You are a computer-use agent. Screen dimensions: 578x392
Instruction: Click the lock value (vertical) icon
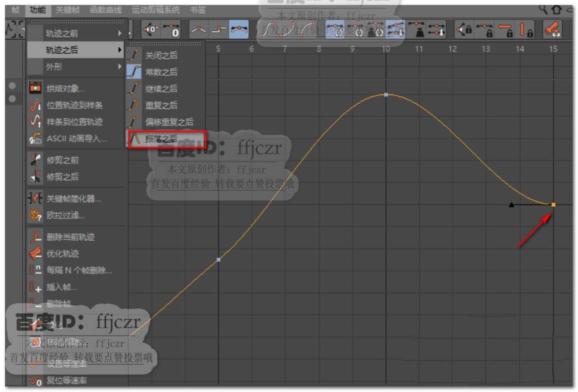click(525, 29)
